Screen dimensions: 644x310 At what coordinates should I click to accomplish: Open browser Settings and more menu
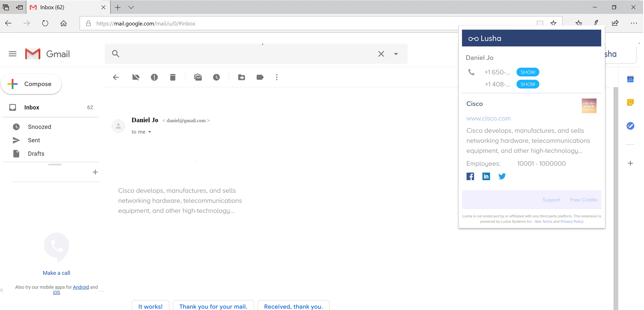tap(633, 23)
